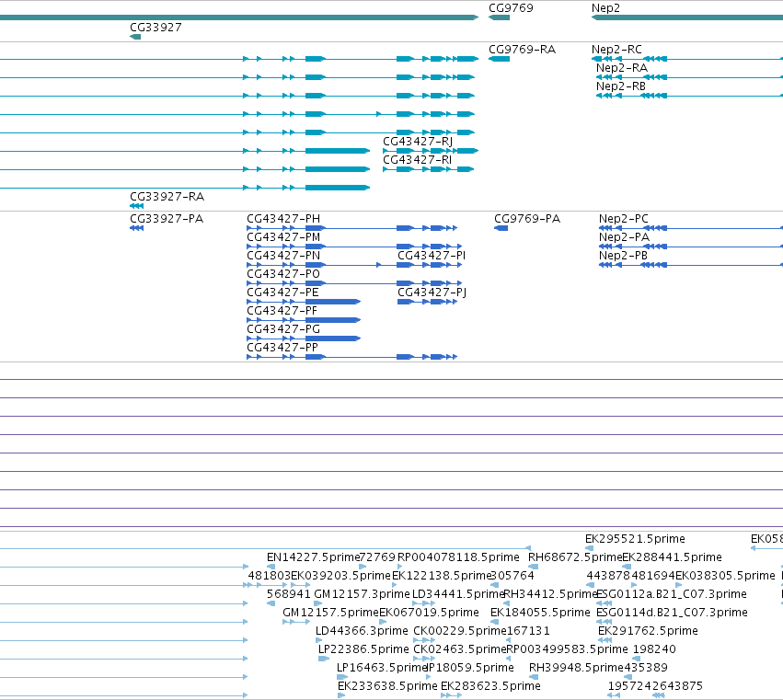The width and height of the screenshot is (783, 700).
Task: Select the CG43427-PE protein label
Action: click(x=282, y=293)
